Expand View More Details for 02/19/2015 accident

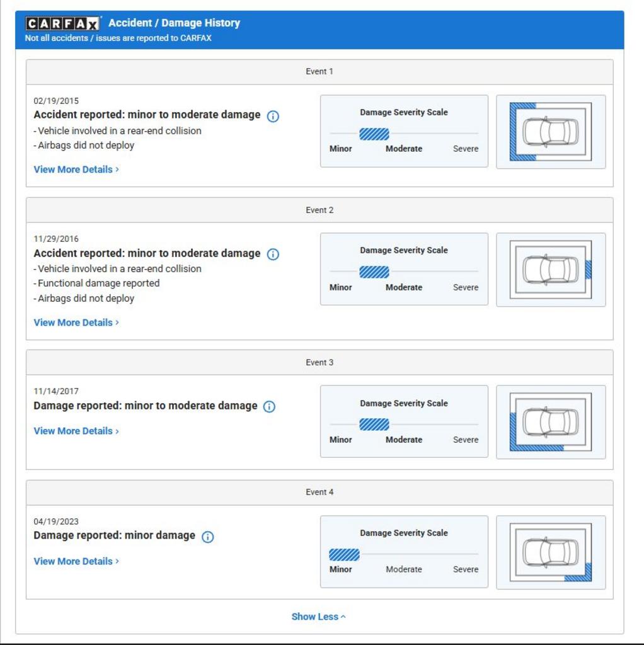tap(76, 169)
